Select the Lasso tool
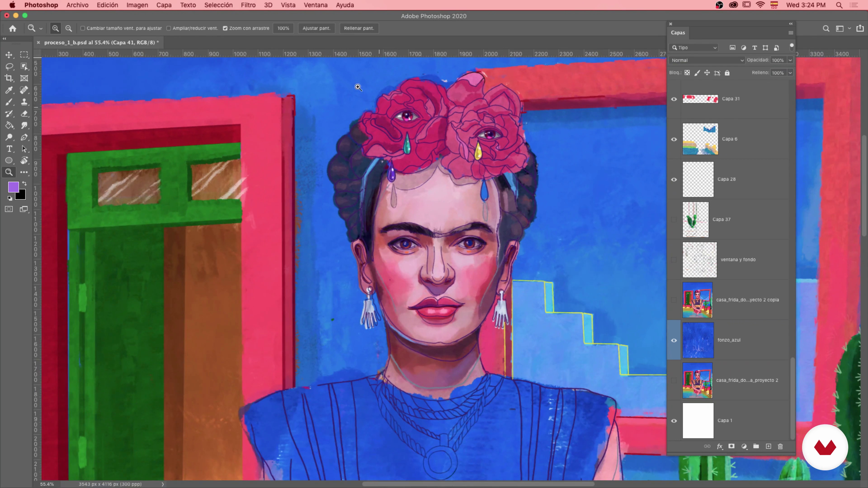 tap(9, 66)
